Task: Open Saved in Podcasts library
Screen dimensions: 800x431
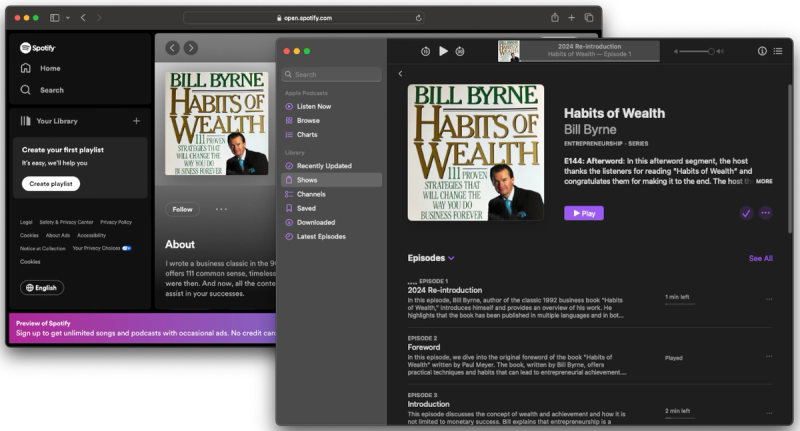Action: click(x=331, y=208)
